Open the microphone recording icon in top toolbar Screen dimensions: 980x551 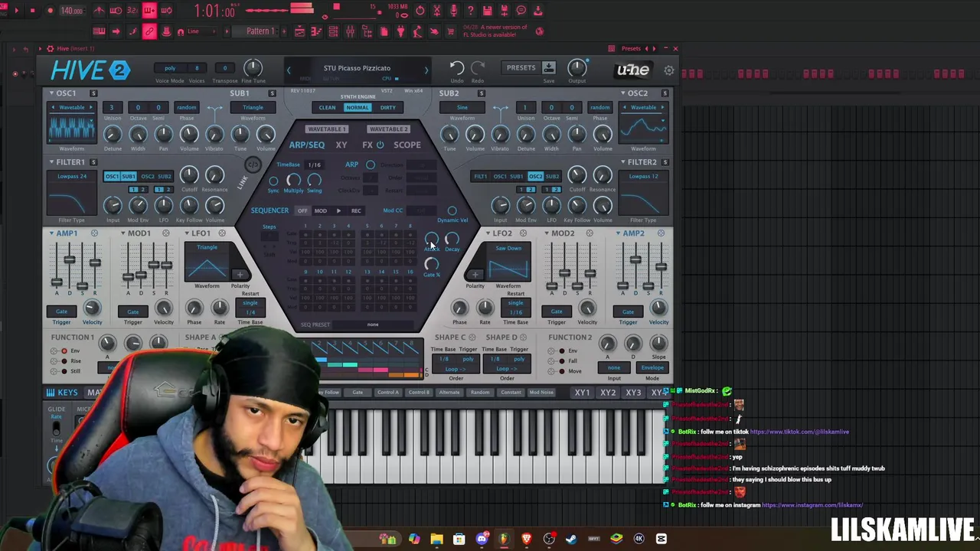pos(453,11)
